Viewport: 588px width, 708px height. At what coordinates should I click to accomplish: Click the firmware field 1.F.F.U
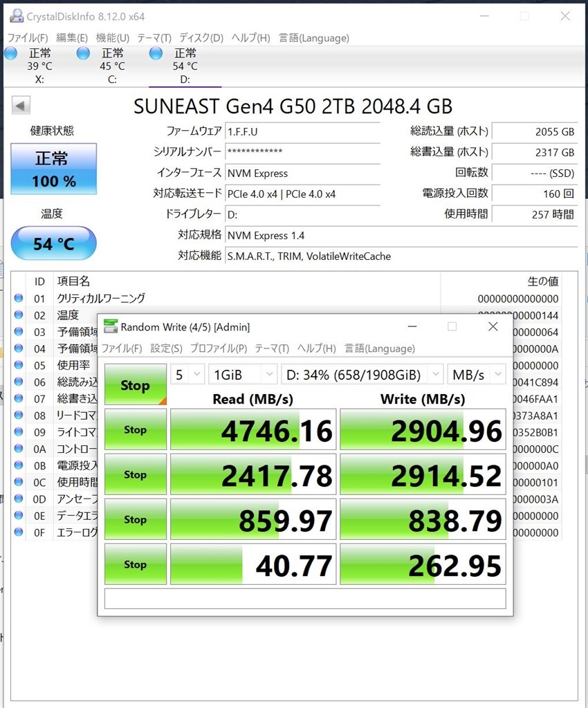pos(302,131)
